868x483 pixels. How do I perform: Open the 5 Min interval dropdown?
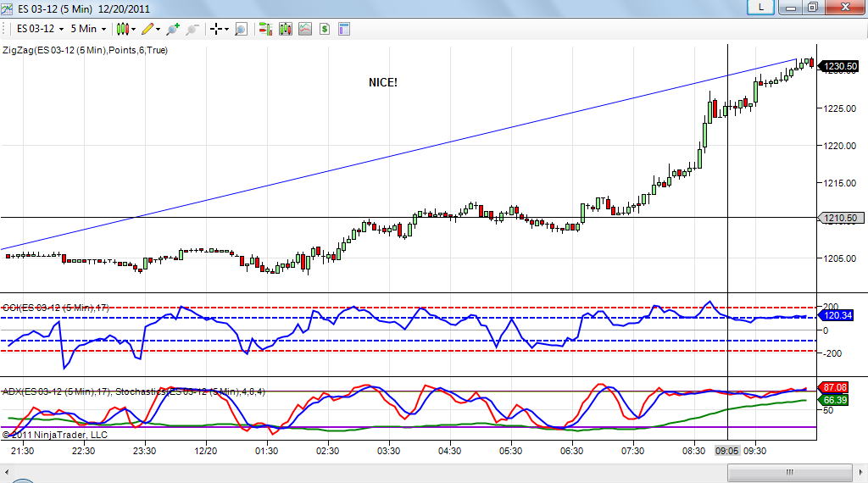pyautogui.click(x=88, y=29)
